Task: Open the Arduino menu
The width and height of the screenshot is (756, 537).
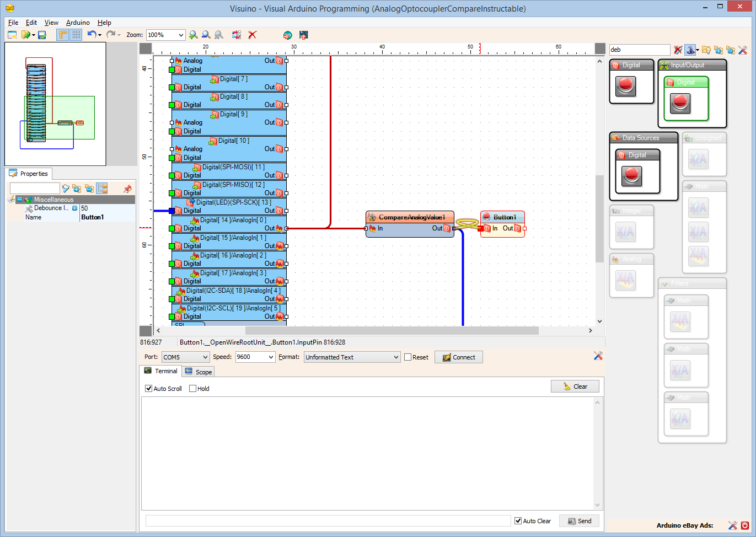Action: point(77,23)
